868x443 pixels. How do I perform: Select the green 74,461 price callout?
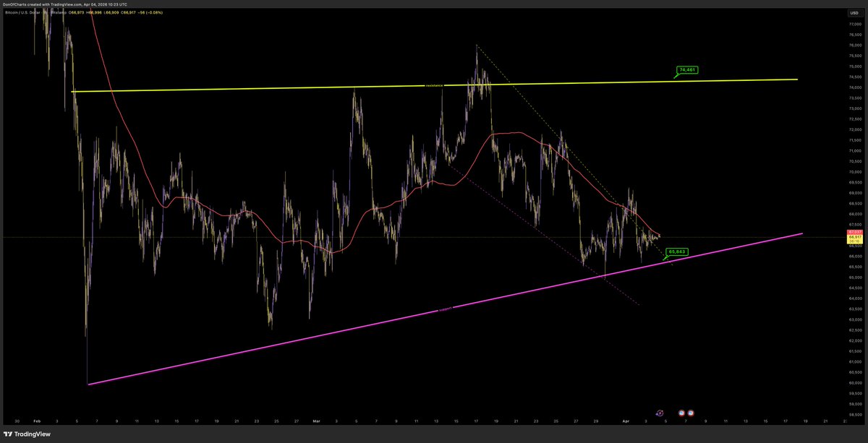pyautogui.click(x=687, y=70)
